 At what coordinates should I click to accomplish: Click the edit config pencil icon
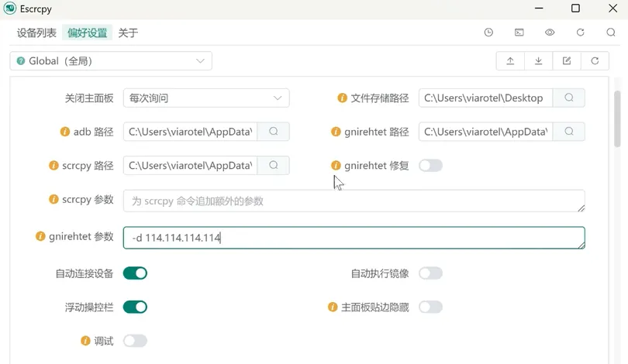click(x=567, y=61)
